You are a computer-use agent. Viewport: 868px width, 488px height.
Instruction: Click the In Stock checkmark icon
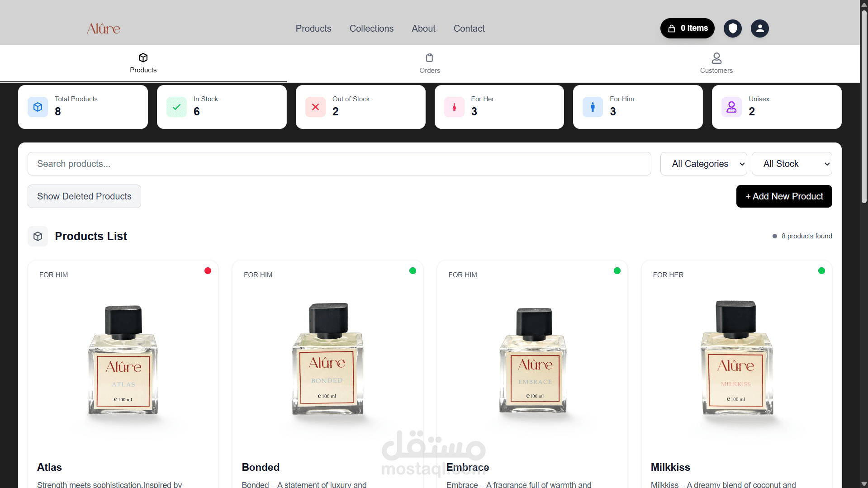tap(176, 107)
